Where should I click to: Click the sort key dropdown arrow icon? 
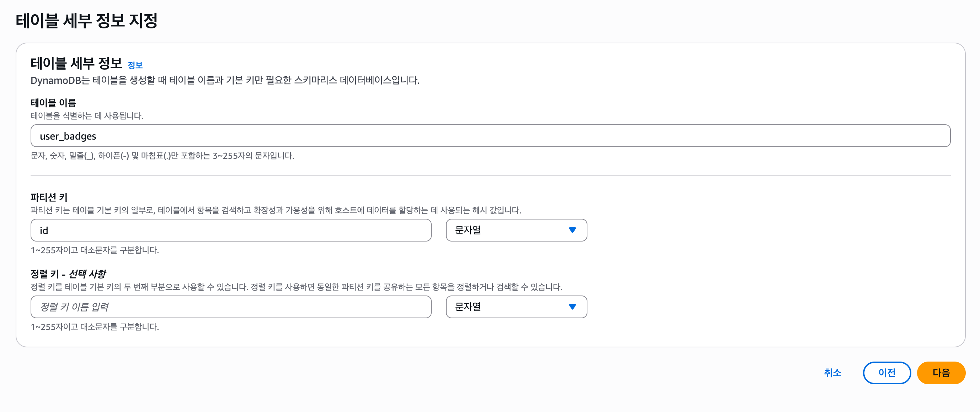coord(572,307)
